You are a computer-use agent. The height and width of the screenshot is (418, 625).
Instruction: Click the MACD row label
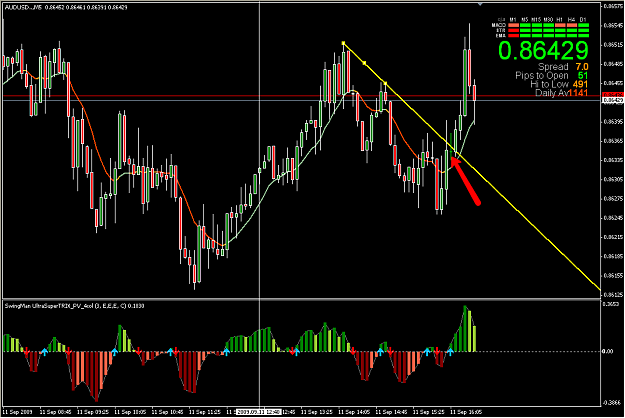coord(499,25)
